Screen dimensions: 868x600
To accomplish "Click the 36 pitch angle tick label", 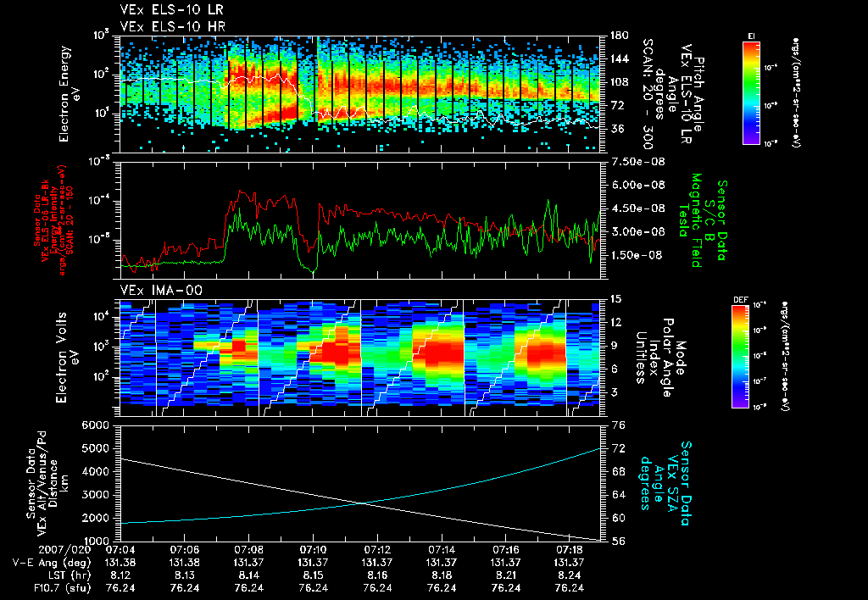I will [x=617, y=129].
